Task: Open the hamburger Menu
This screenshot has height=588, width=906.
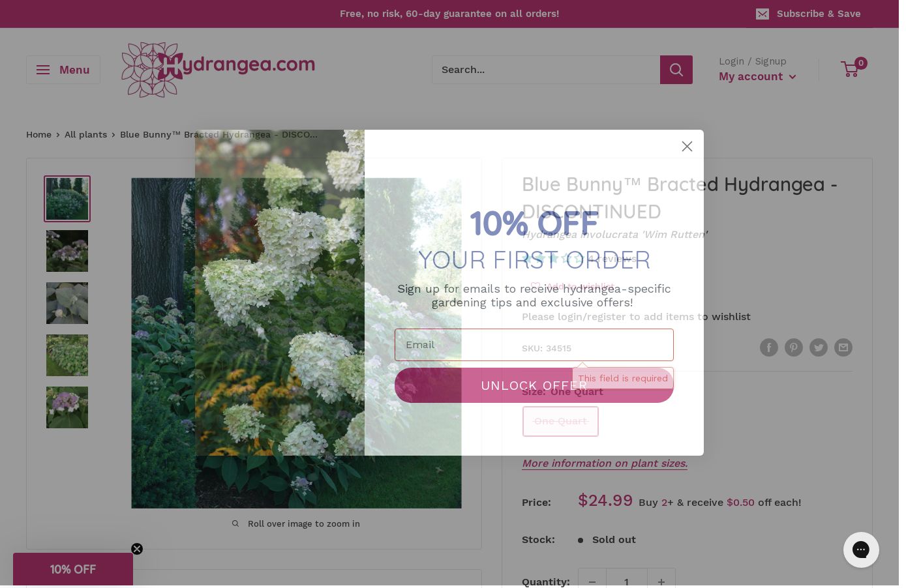Action: [x=63, y=70]
